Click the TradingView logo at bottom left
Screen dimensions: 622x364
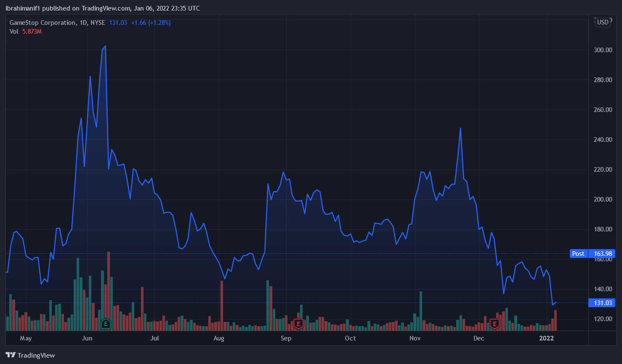[30, 355]
